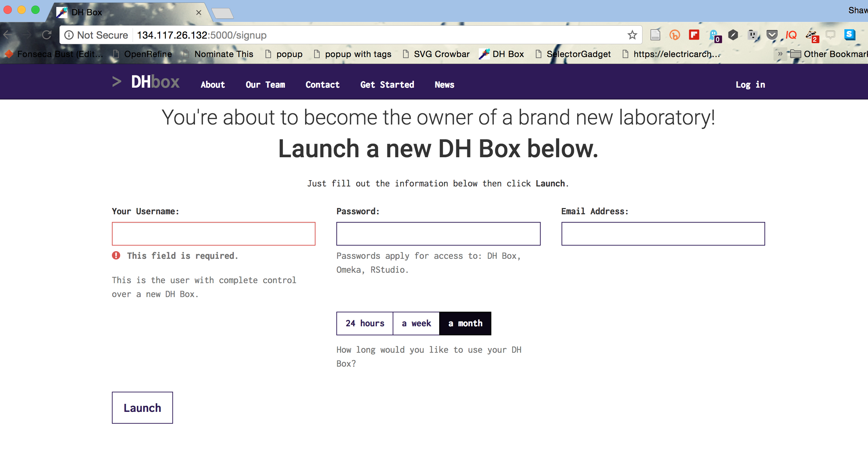Open the red IQ extension
Viewport: 868px width, 455px height.
791,35
